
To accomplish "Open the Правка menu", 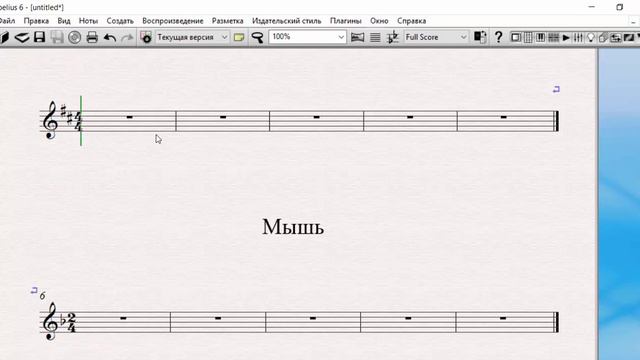I will [36, 21].
